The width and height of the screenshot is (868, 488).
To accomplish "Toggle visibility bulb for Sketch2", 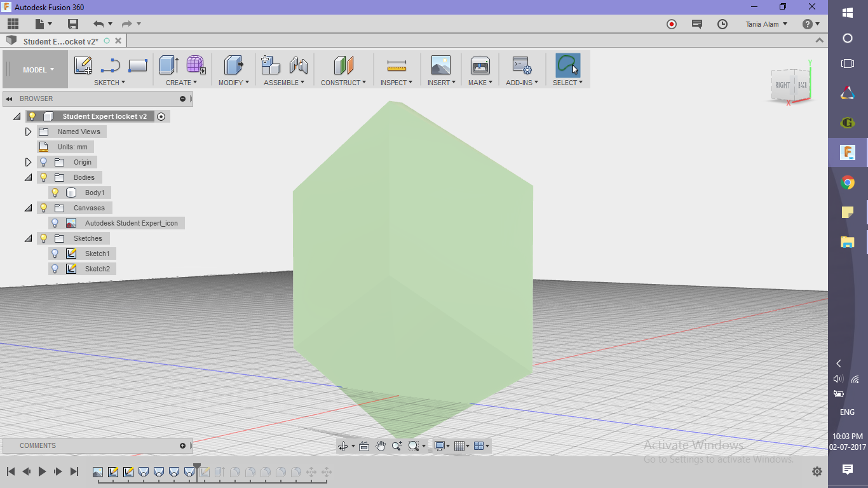I will pos(55,269).
